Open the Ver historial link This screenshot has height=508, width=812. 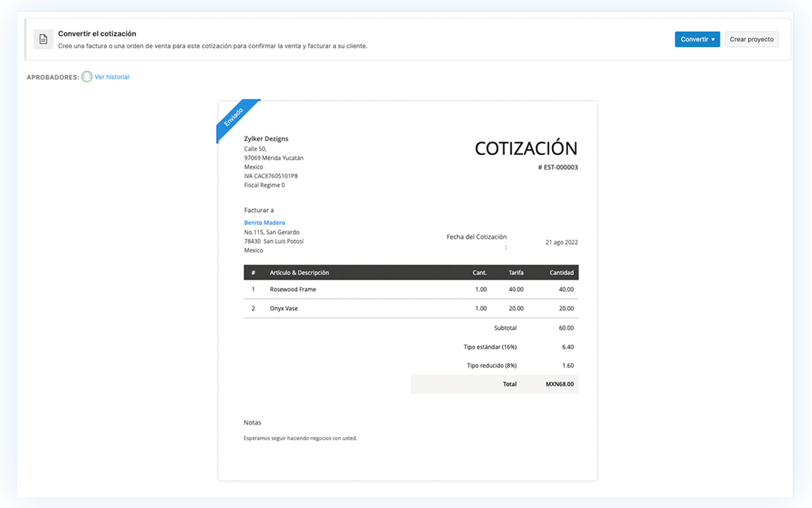[x=111, y=77]
